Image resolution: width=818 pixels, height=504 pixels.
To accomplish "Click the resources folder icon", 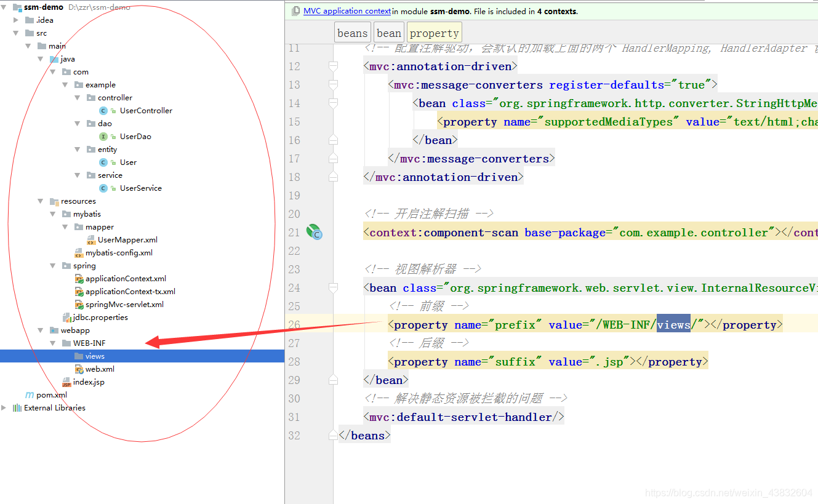I will pos(54,201).
